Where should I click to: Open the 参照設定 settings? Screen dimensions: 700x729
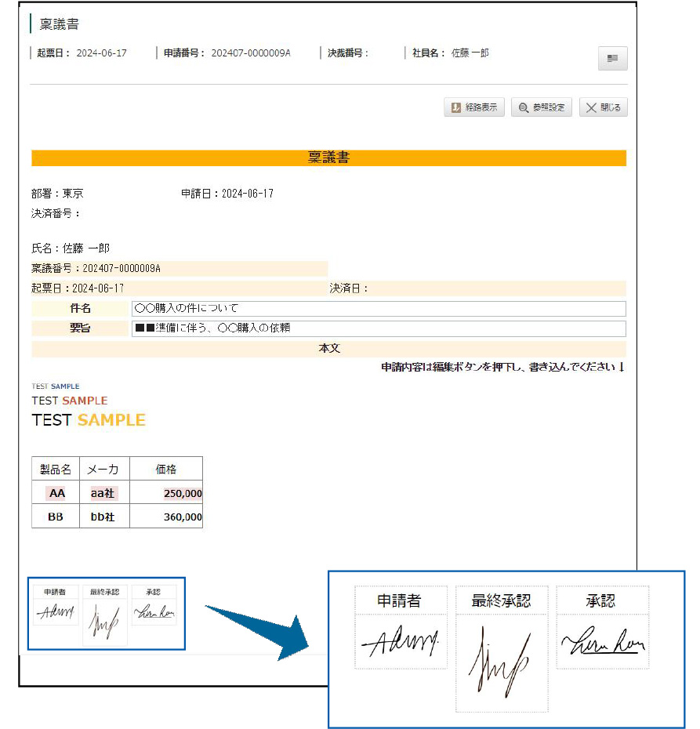[x=541, y=107]
